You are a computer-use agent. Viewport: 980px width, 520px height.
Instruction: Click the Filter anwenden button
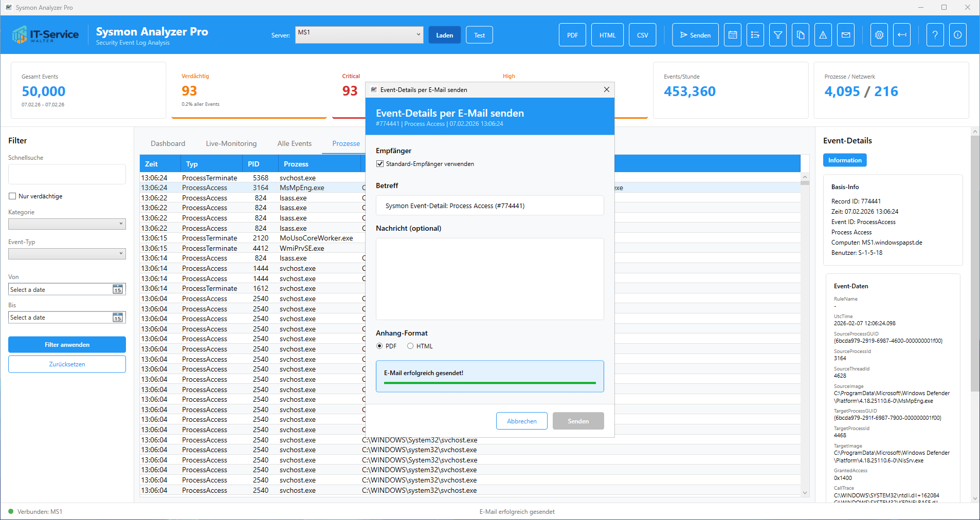point(67,344)
